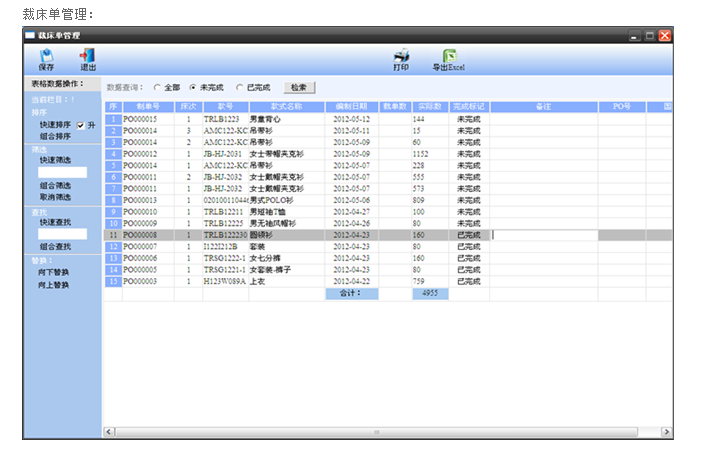This screenshot has height=450, width=710.
Task: Click the app icon in the title bar
Action: [x=30, y=35]
